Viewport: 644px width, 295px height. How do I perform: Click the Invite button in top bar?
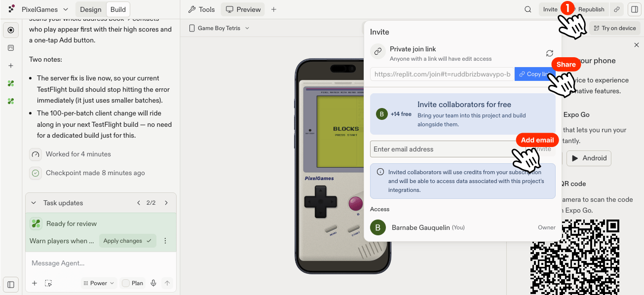click(550, 9)
